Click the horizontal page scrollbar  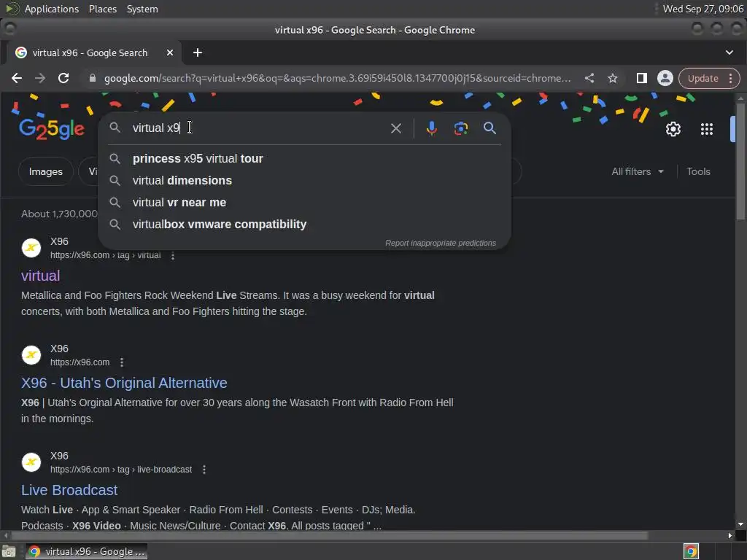330,535
